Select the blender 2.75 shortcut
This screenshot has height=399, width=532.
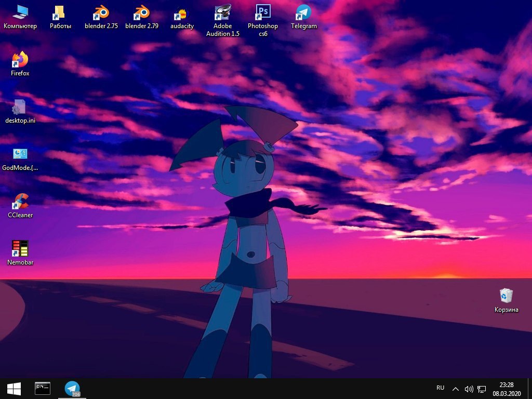tap(101, 16)
